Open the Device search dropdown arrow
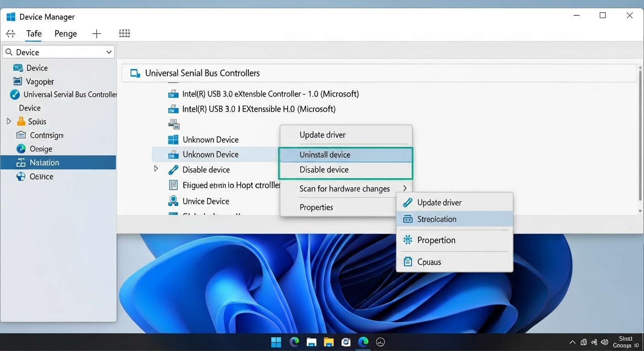Screen dimensions: 644x351 (x=109, y=52)
